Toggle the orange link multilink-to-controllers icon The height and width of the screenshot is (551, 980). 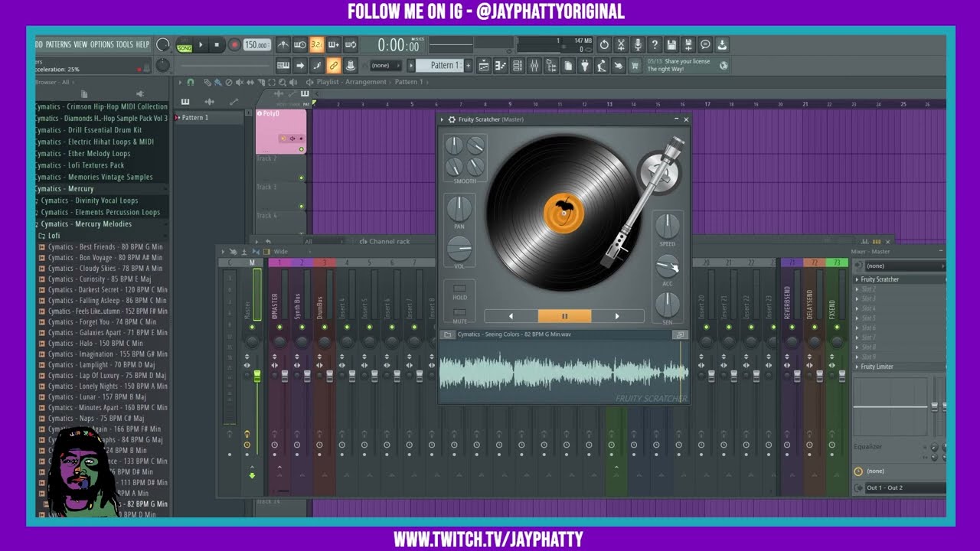click(334, 66)
